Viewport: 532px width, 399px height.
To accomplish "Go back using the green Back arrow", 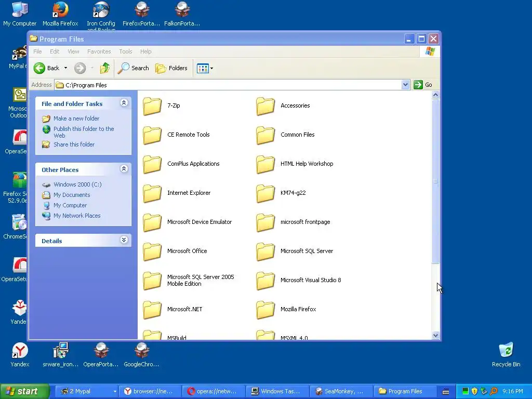I will point(46,68).
